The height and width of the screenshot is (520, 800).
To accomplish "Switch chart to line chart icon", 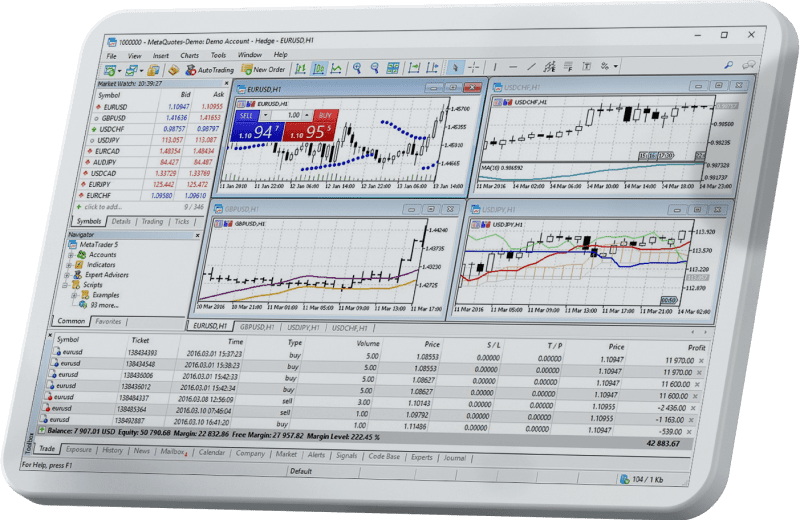I will [x=338, y=69].
